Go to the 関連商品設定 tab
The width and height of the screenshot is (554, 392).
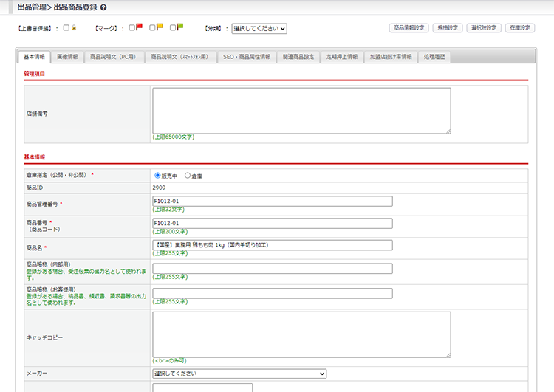click(x=298, y=57)
